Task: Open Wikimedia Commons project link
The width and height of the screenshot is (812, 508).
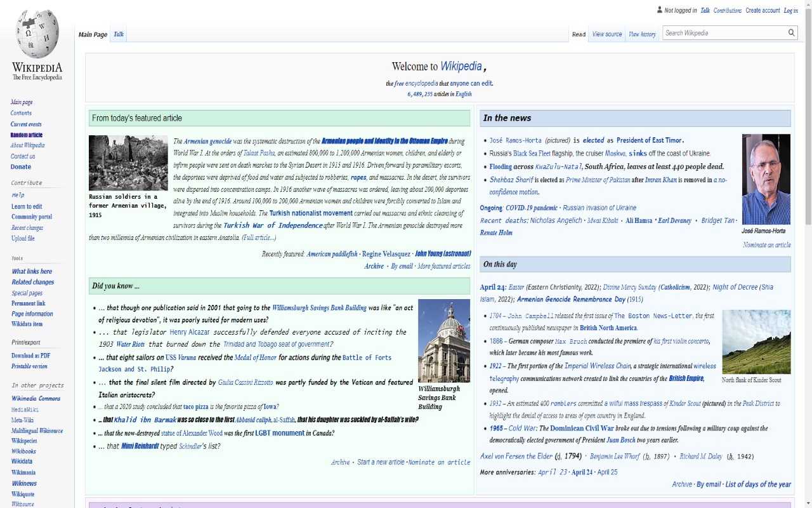Action: click(36, 399)
